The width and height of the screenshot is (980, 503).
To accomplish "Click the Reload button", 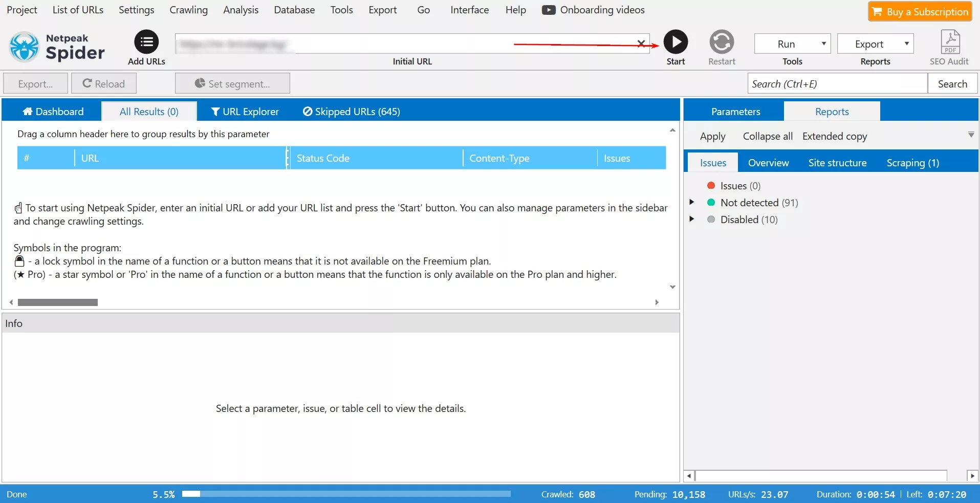I will (103, 83).
